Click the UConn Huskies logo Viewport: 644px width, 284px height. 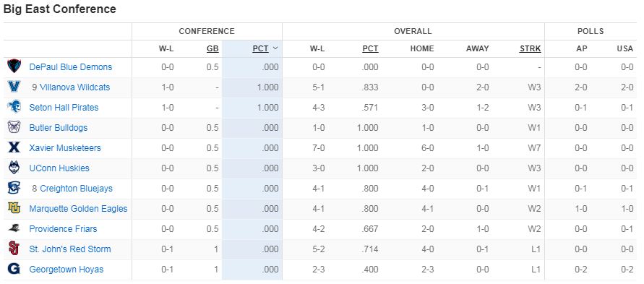pos(14,168)
